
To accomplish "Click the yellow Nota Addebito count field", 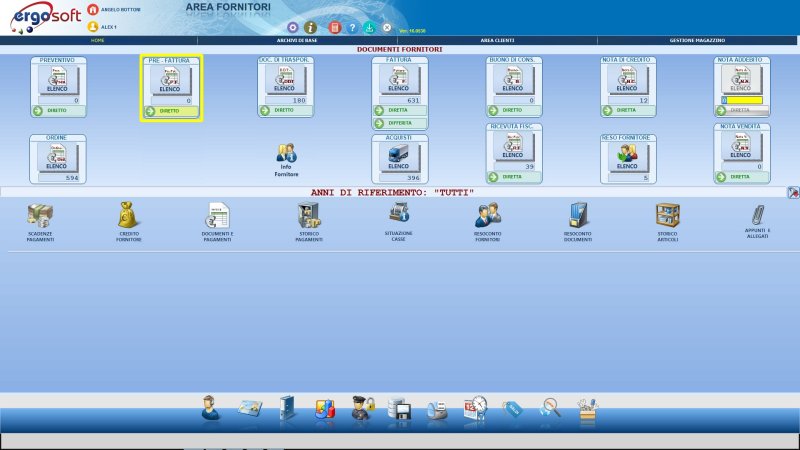I will click(742, 101).
